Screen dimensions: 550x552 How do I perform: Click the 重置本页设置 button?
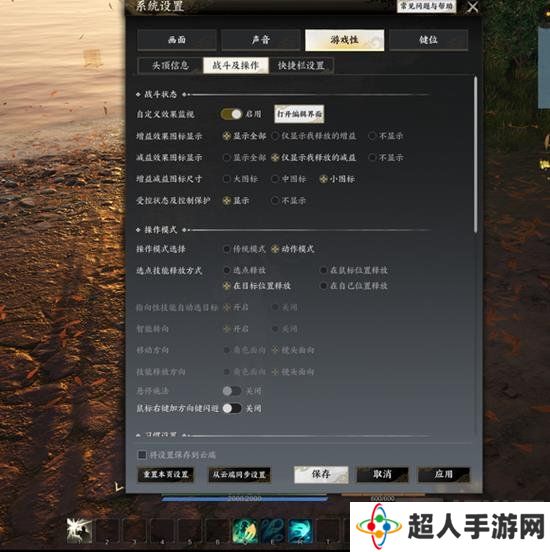pyautogui.click(x=165, y=475)
